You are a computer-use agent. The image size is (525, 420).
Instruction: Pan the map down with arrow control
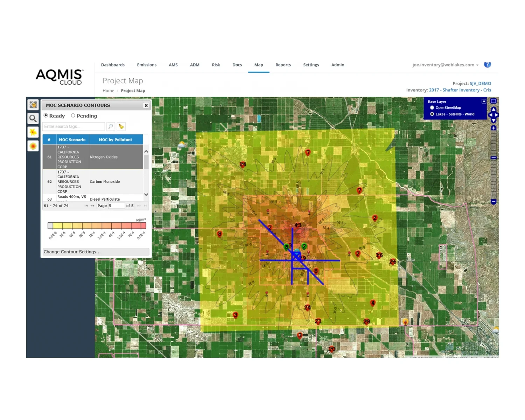coord(493,120)
